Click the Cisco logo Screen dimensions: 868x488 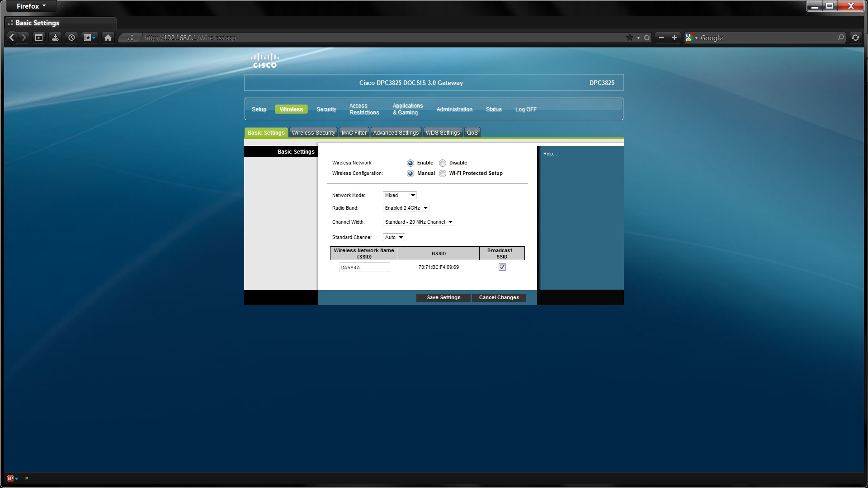(x=265, y=61)
